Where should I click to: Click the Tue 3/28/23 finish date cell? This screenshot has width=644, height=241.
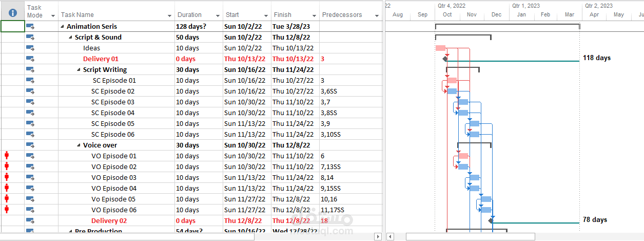(x=295, y=26)
